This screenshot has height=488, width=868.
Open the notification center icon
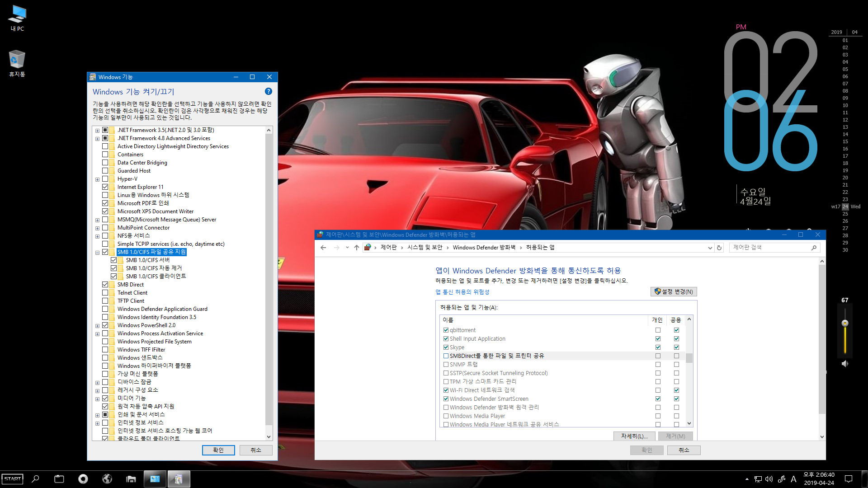click(x=849, y=479)
